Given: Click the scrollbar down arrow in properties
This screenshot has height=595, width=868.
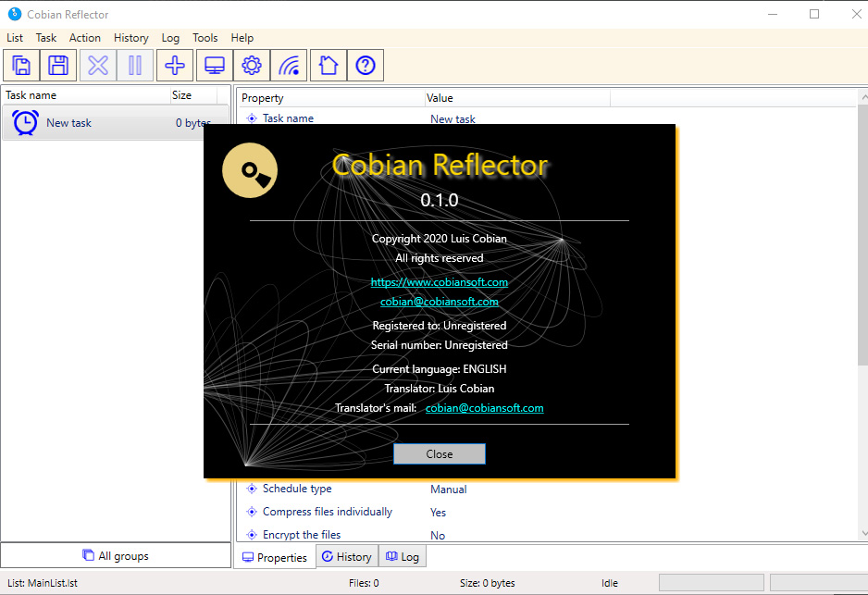Looking at the screenshot, I should pyautogui.click(x=863, y=534).
